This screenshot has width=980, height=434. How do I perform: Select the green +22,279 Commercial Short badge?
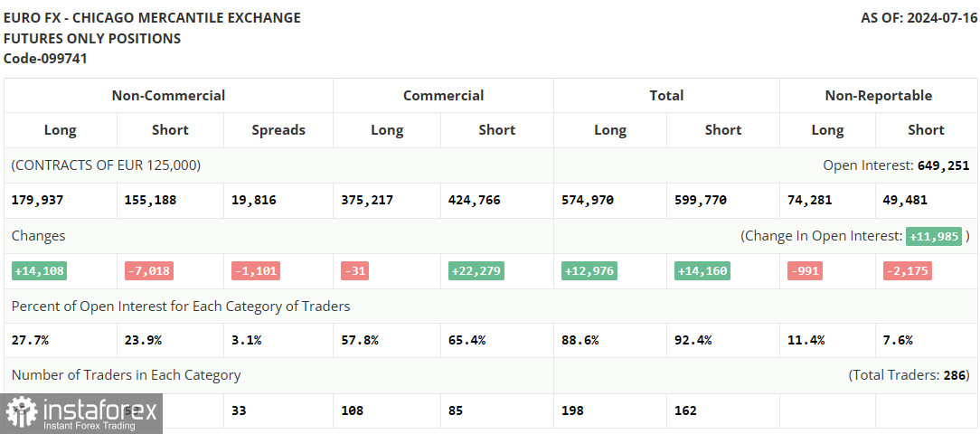pyautogui.click(x=476, y=270)
